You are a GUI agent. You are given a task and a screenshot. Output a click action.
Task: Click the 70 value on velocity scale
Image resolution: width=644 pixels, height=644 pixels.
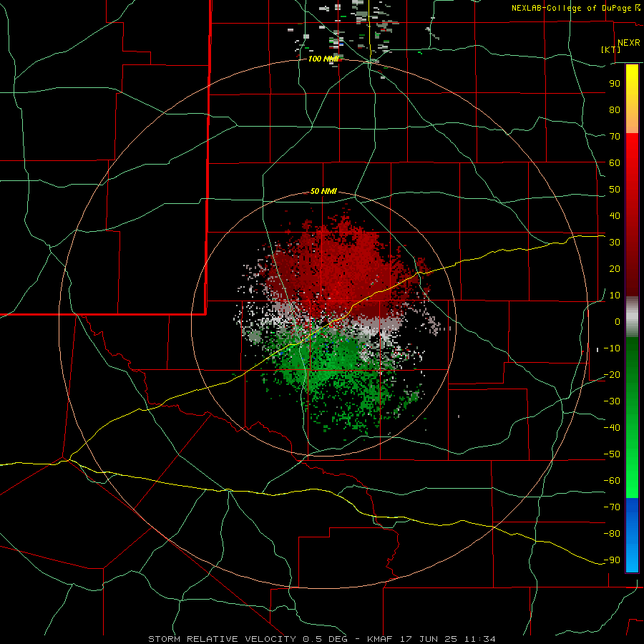[615, 137]
